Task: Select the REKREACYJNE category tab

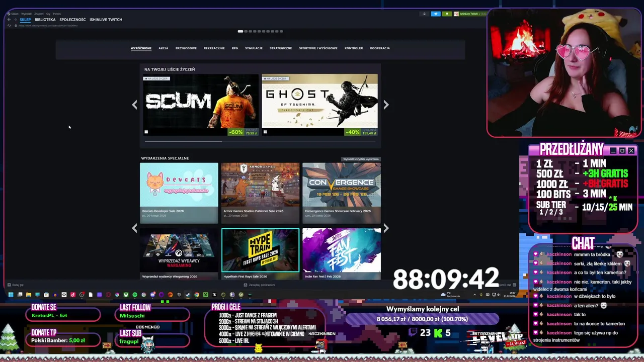Action: [x=214, y=48]
